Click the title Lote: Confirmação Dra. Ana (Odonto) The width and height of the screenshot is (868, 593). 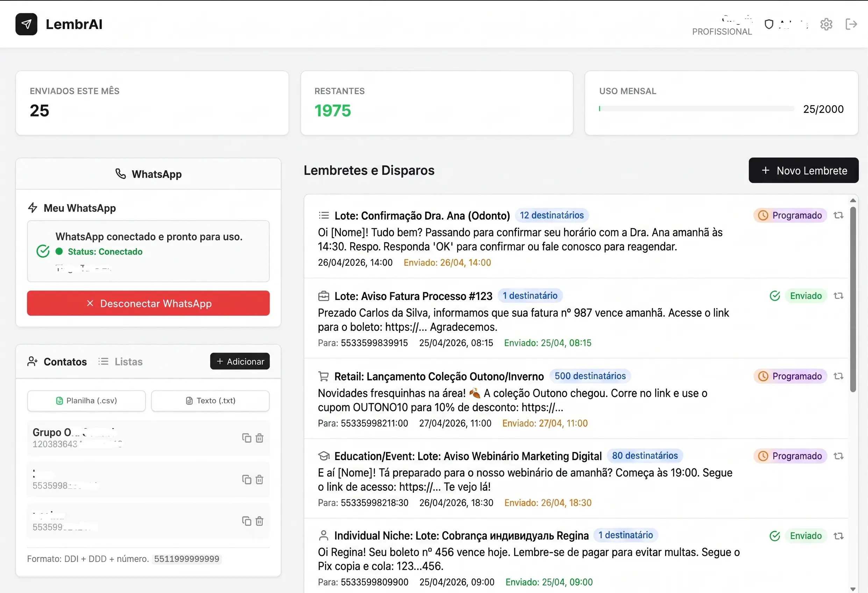pyautogui.click(x=422, y=215)
